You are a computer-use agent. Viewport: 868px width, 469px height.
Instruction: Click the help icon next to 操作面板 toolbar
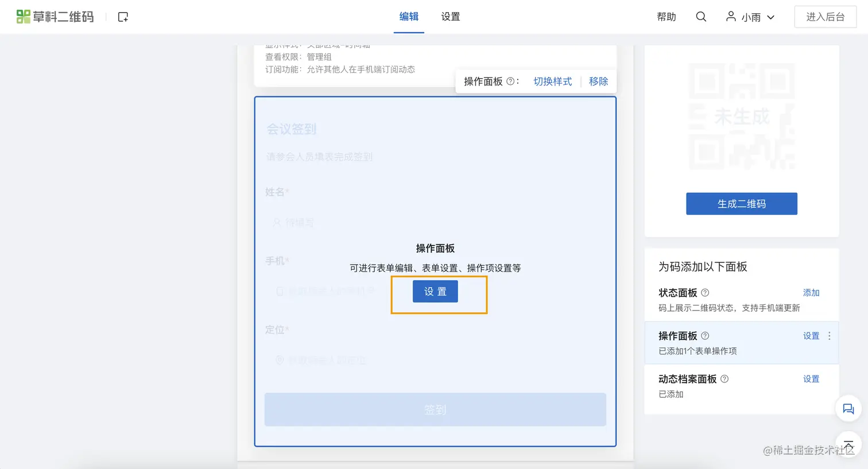click(510, 82)
